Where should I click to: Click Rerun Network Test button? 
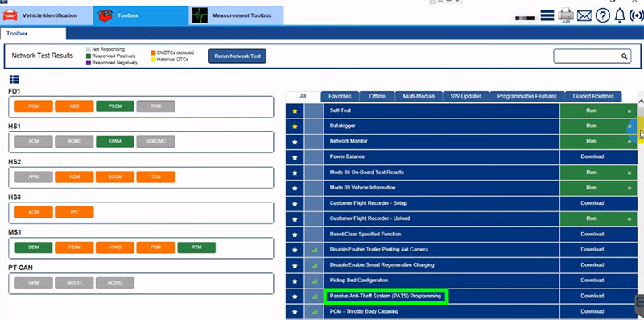tap(237, 56)
